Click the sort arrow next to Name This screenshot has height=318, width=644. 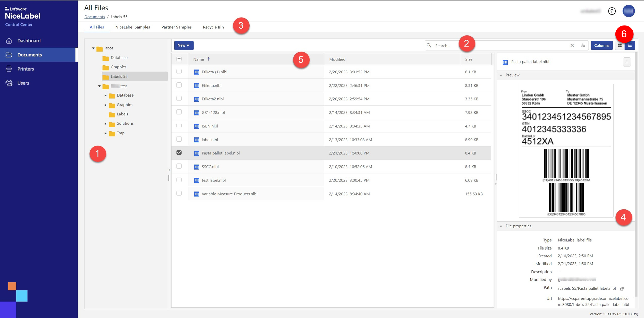[x=209, y=59]
